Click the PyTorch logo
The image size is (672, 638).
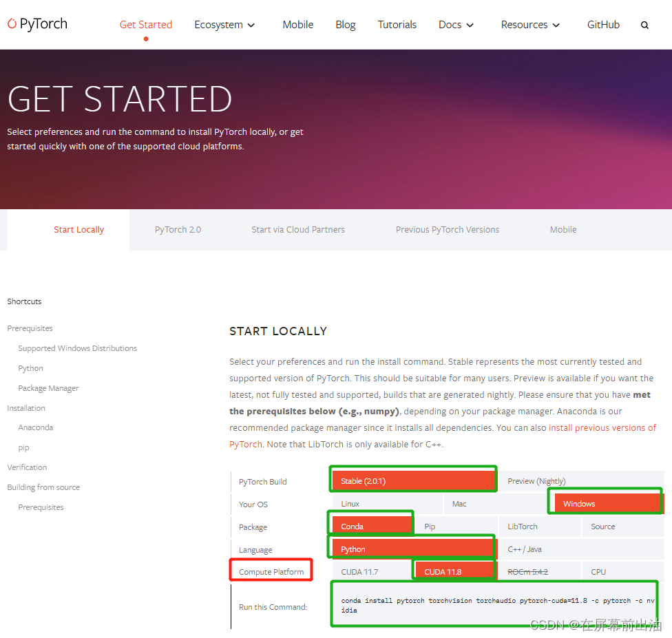click(38, 24)
